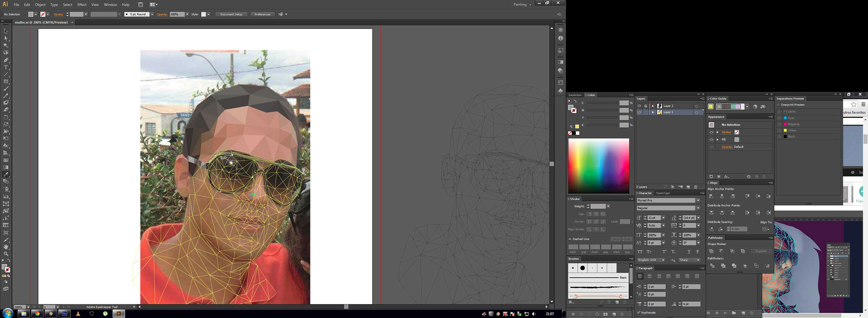Toggle visibility of the Fill appearance
Viewport: 868px width, 318px height.
(x=711, y=140)
